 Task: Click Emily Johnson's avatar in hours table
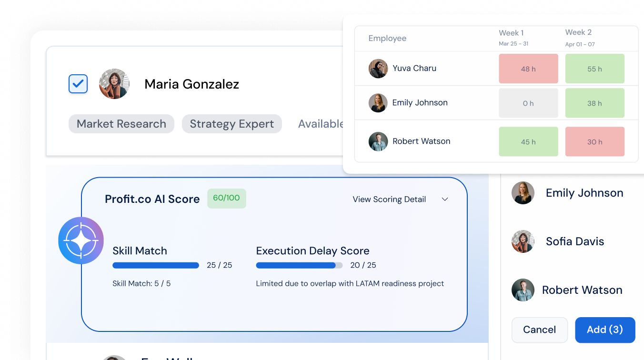point(378,103)
